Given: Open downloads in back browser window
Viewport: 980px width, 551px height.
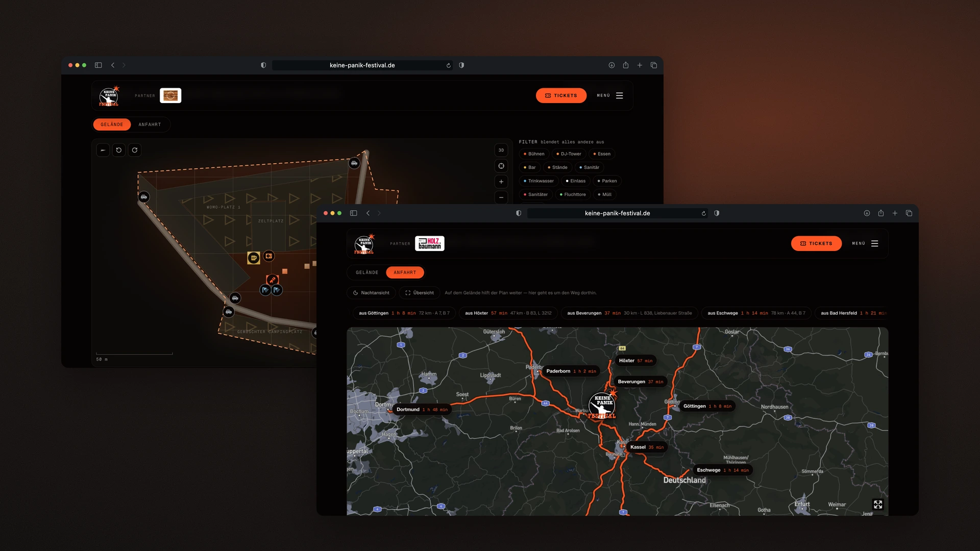Looking at the screenshot, I should point(611,65).
